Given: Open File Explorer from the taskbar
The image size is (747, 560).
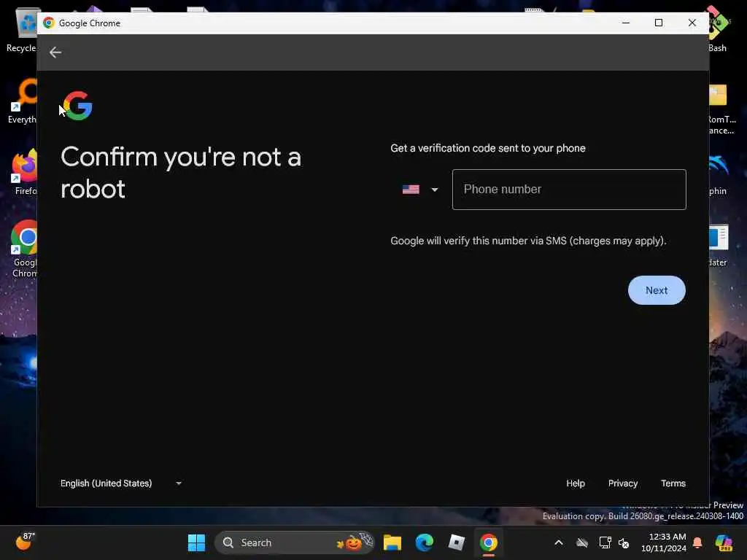Looking at the screenshot, I should pyautogui.click(x=392, y=542).
